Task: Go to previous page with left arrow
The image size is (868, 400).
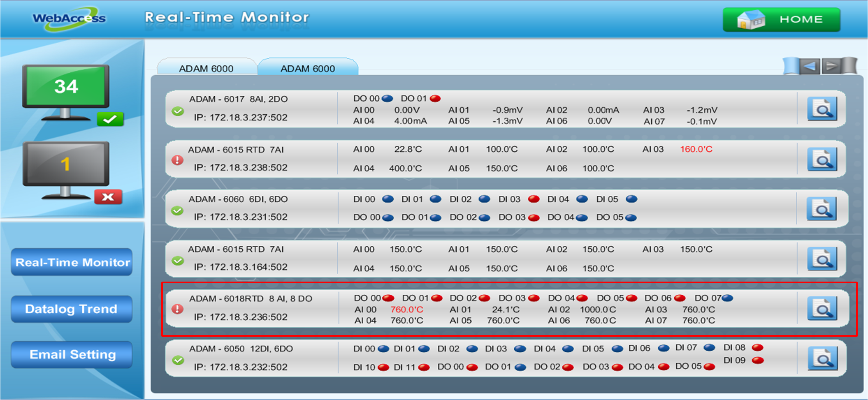Action: (x=810, y=66)
